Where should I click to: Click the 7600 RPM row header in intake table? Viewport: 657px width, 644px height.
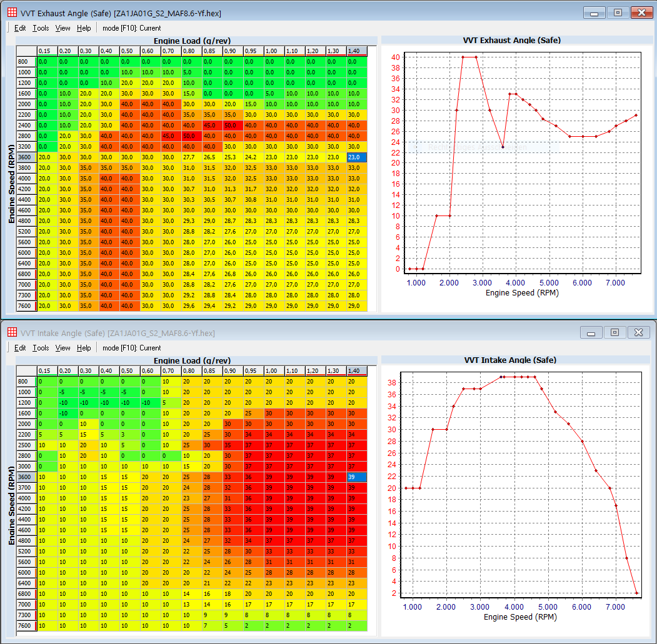coord(26,625)
